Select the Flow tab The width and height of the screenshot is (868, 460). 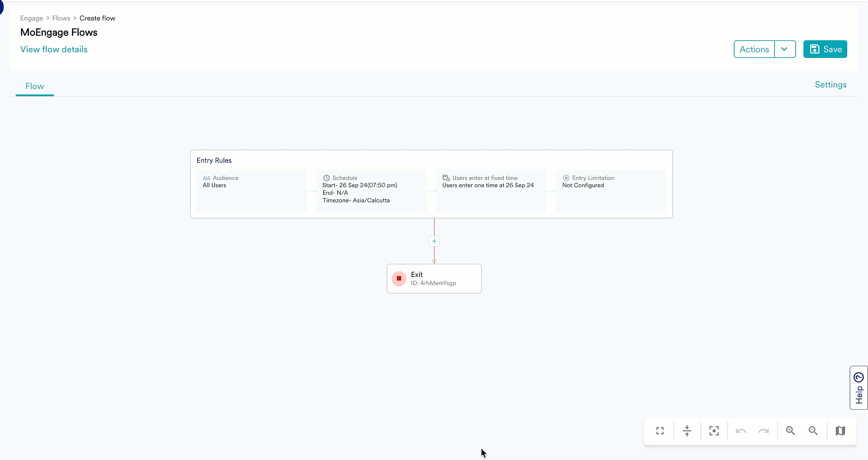tap(35, 86)
